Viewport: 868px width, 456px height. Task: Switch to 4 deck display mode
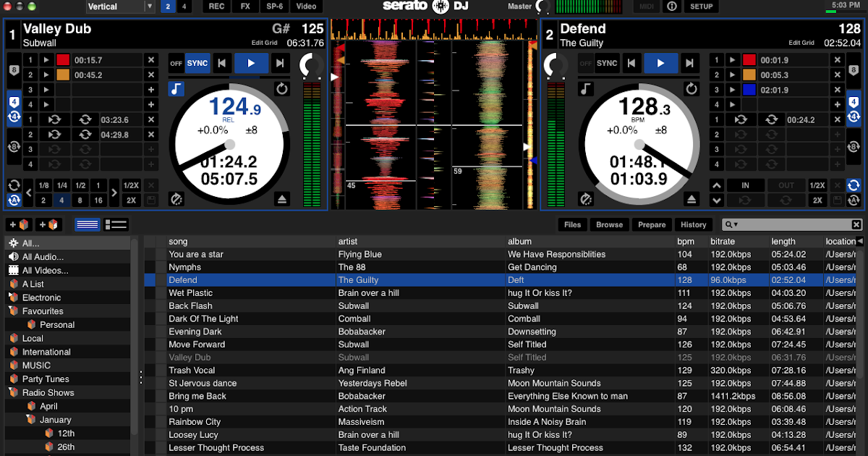click(184, 7)
